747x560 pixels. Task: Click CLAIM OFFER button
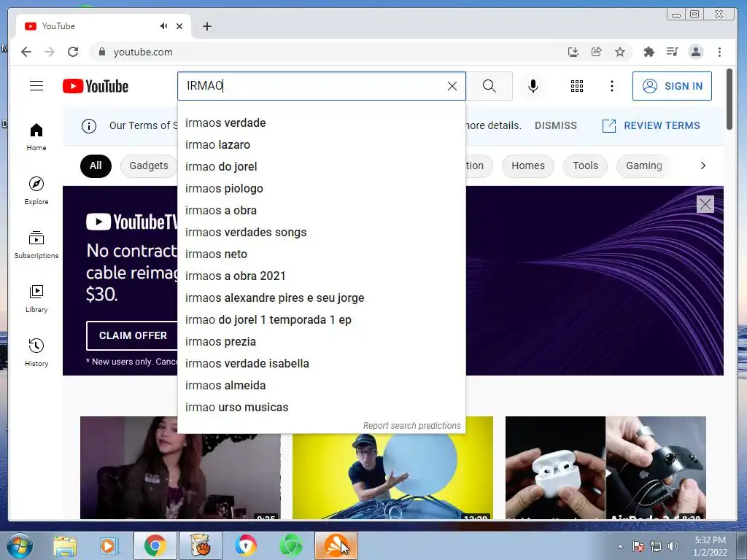133,335
